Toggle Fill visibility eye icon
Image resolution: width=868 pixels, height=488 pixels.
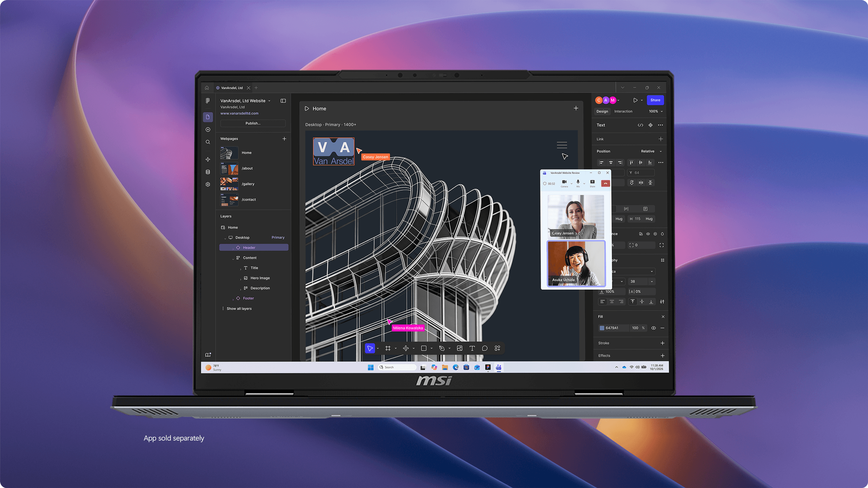click(653, 328)
